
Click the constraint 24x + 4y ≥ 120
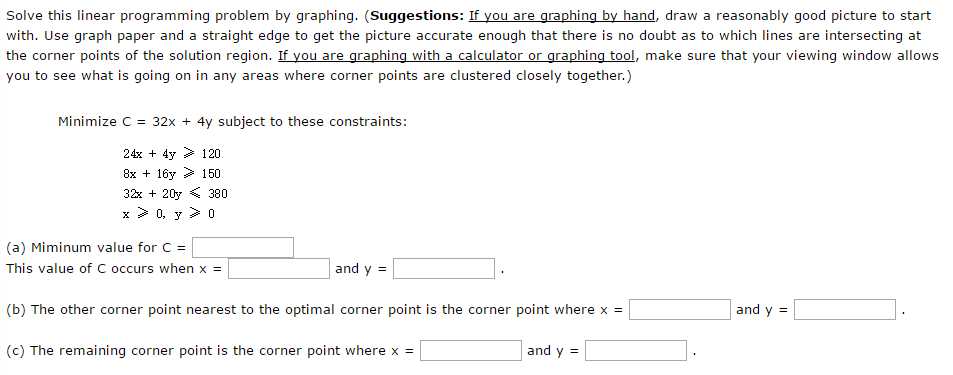[x=171, y=154]
